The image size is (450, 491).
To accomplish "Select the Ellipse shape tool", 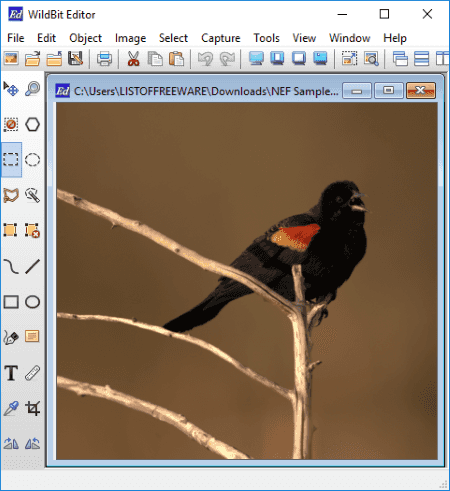I will pos(33,302).
